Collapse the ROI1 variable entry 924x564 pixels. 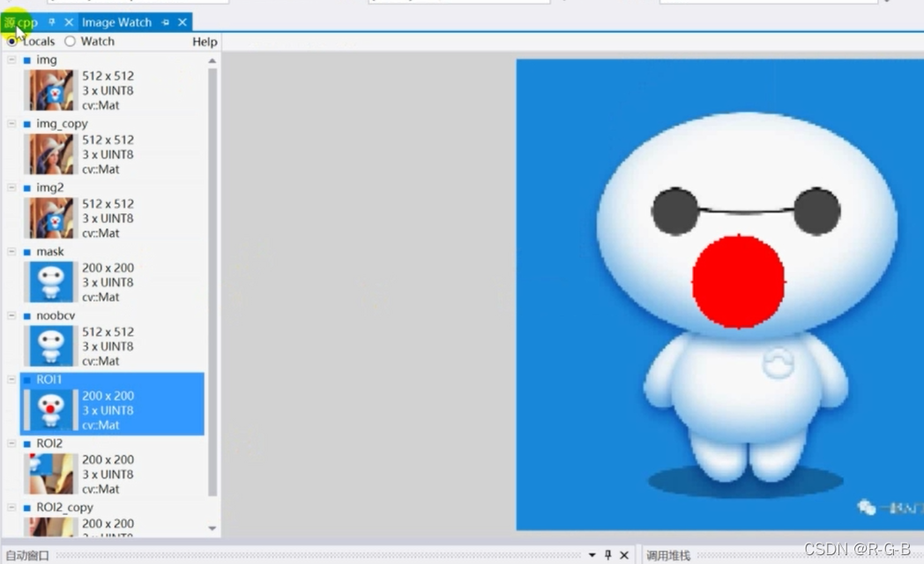coord(11,379)
